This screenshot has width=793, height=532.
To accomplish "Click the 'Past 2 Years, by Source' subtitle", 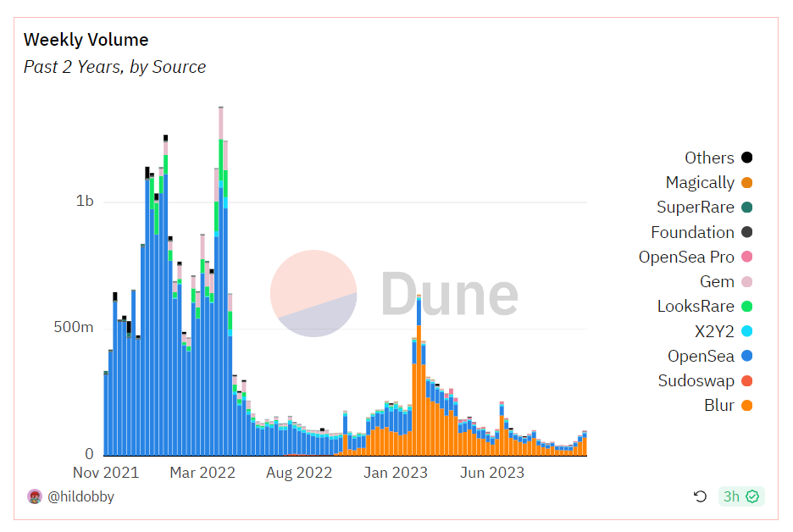I will [x=115, y=67].
